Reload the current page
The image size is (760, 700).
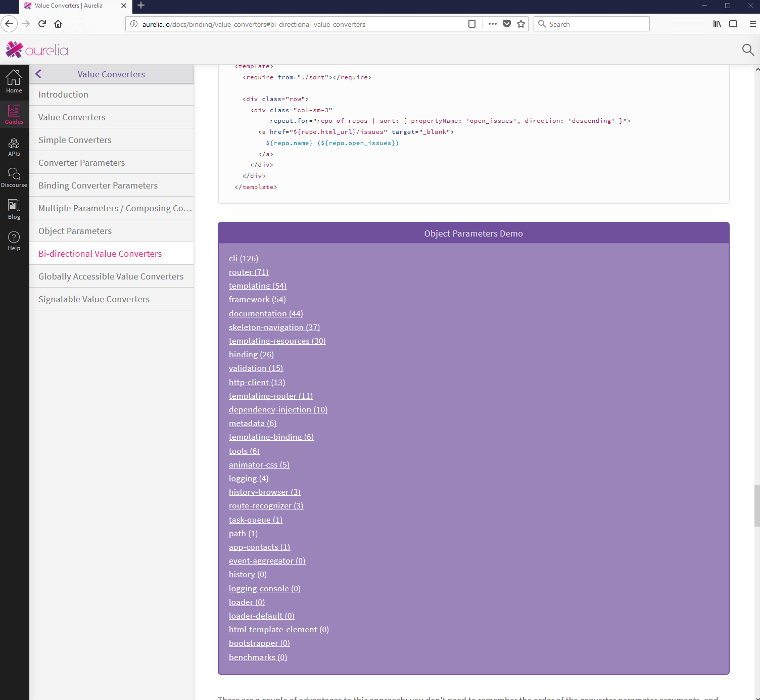pos(42,24)
